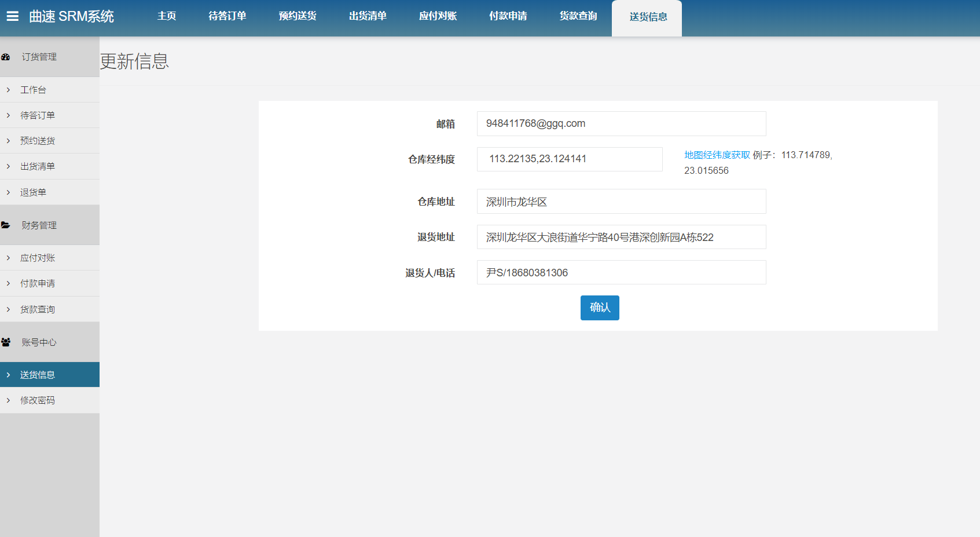Focus the 仓库地址 input field
Viewport: 980px width, 537px height.
click(x=621, y=202)
